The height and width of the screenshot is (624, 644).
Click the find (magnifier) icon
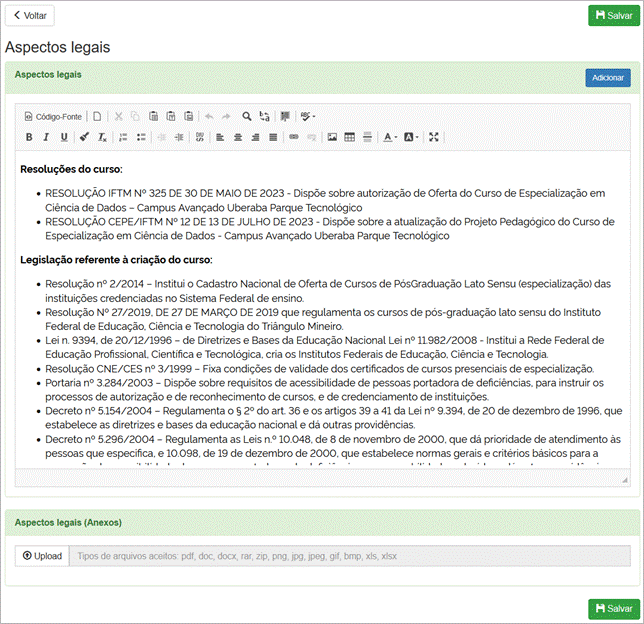pos(247,116)
